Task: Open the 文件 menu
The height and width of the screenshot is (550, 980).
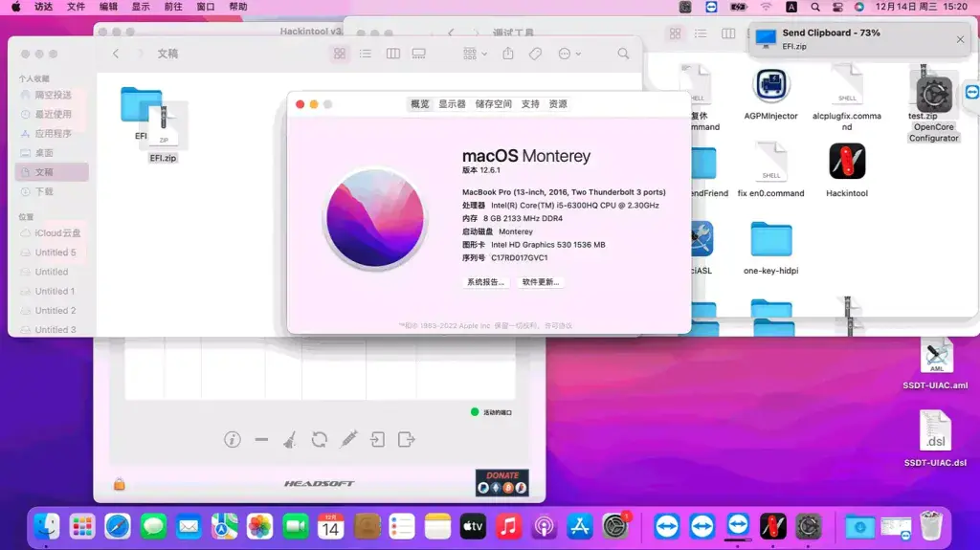Action: pos(76,7)
